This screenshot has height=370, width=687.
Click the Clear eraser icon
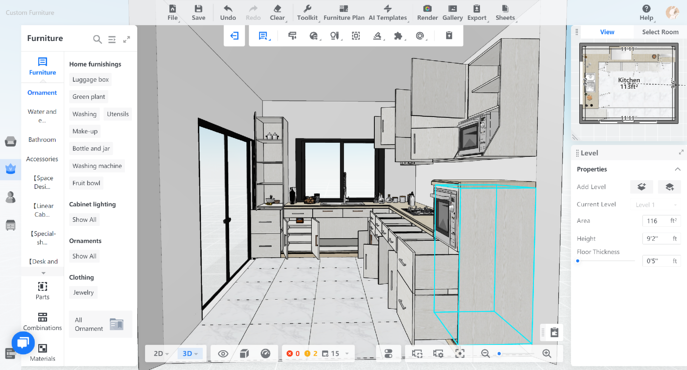(x=277, y=13)
